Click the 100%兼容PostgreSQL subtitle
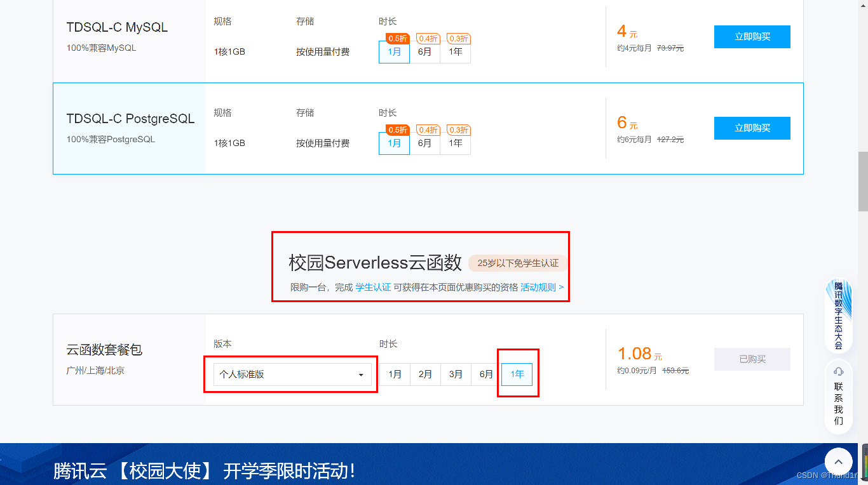The width and height of the screenshot is (868, 485). [111, 140]
